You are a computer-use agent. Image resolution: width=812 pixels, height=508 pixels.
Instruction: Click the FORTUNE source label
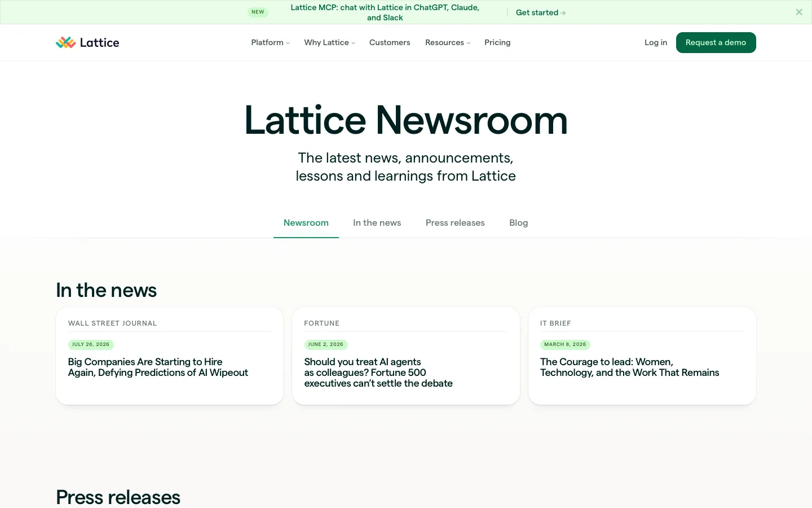click(322, 323)
